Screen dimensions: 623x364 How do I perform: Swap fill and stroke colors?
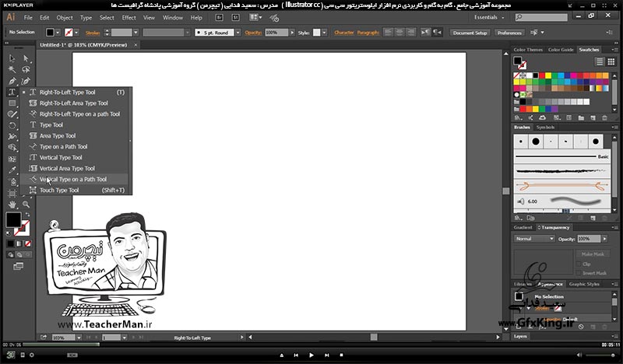(27, 215)
